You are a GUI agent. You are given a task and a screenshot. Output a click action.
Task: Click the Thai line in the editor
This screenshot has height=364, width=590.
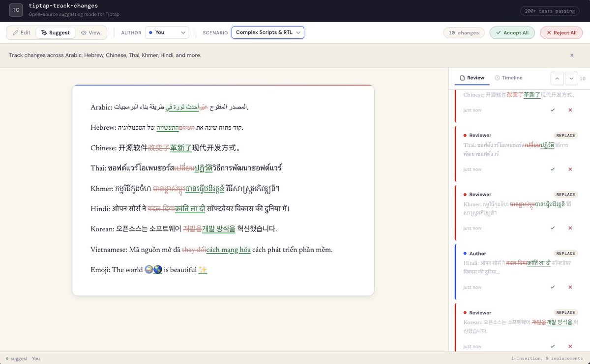pyautogui.click(x=186, y=168)
